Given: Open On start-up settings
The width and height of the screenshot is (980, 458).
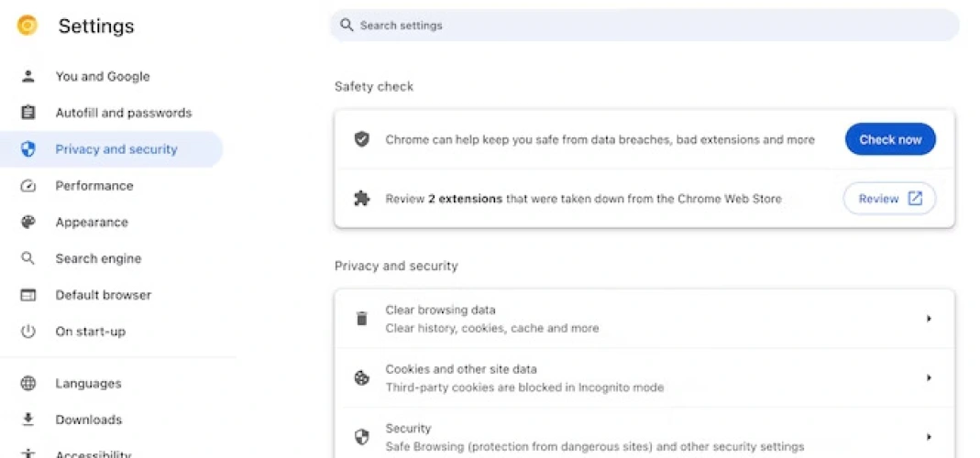Looking at the screenshot, I should [x=90, y=332].
